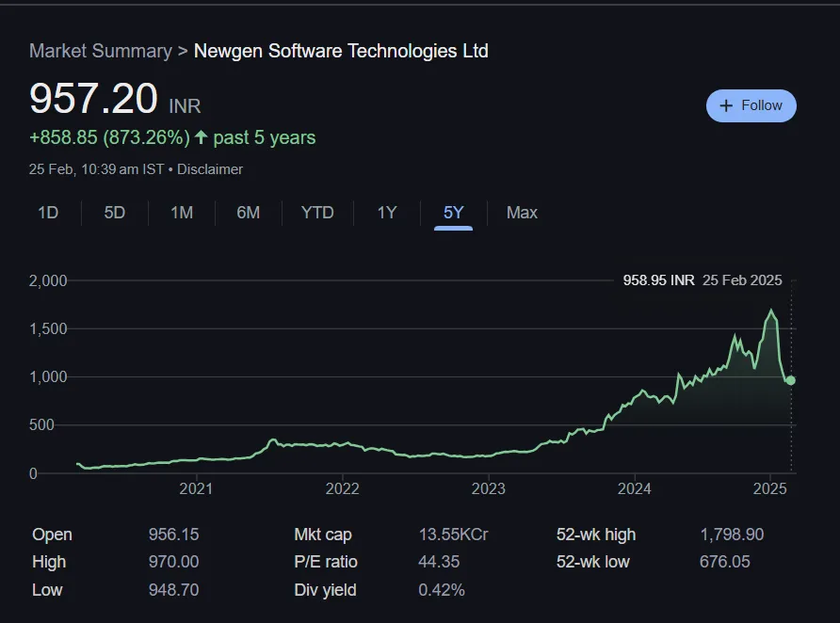Viewport: 840px width, 623px height.
Task: Click the 1,000 y-axis label
Action: 48,376
